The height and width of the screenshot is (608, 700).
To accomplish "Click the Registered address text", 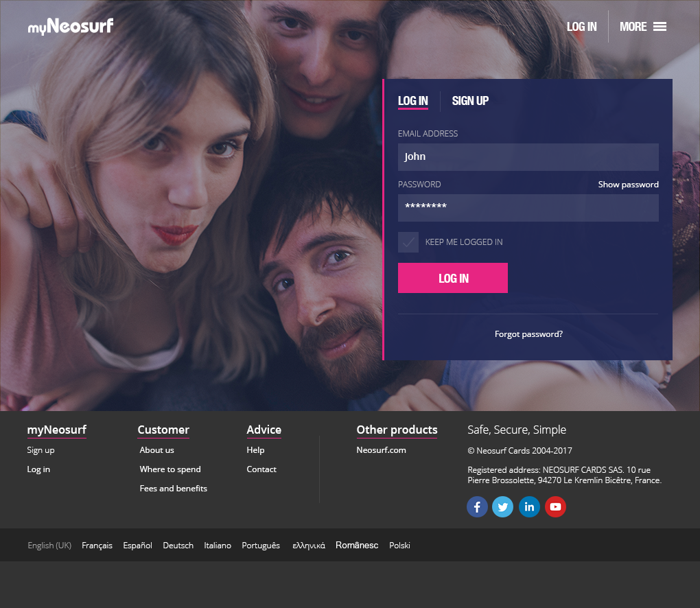I will (x=564, y=475).
